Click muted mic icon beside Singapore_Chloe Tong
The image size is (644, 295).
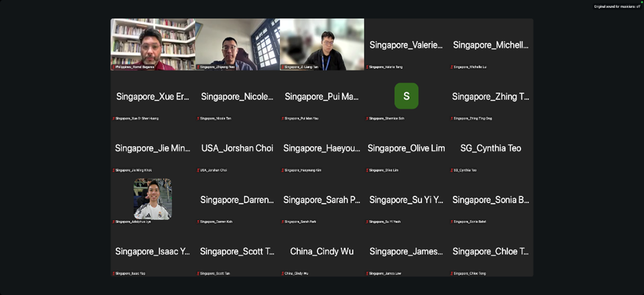[452, 273]
